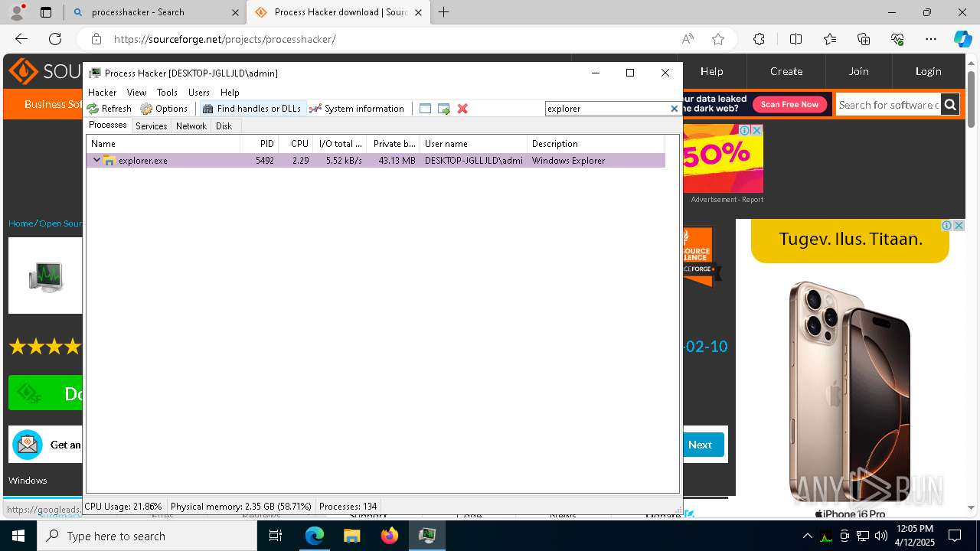Image resolution: width=980 pixels, height=551 pixels.
Task: Click the explorer search box
Action: point(607,109)
